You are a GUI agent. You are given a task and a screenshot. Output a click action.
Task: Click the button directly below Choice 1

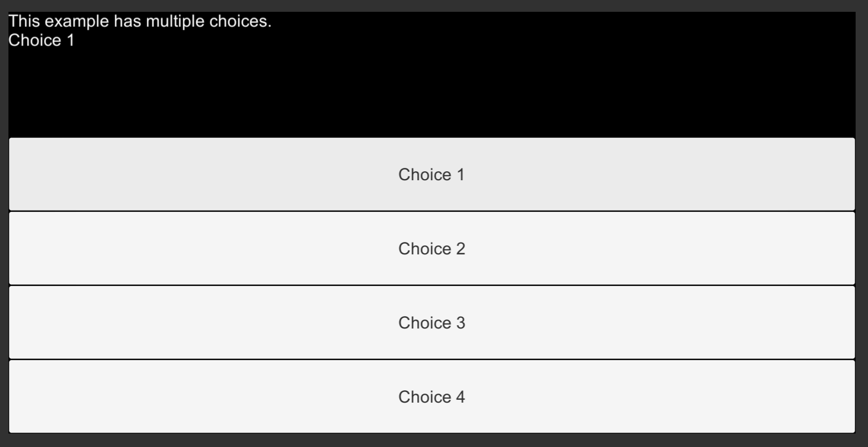point(432,249)
